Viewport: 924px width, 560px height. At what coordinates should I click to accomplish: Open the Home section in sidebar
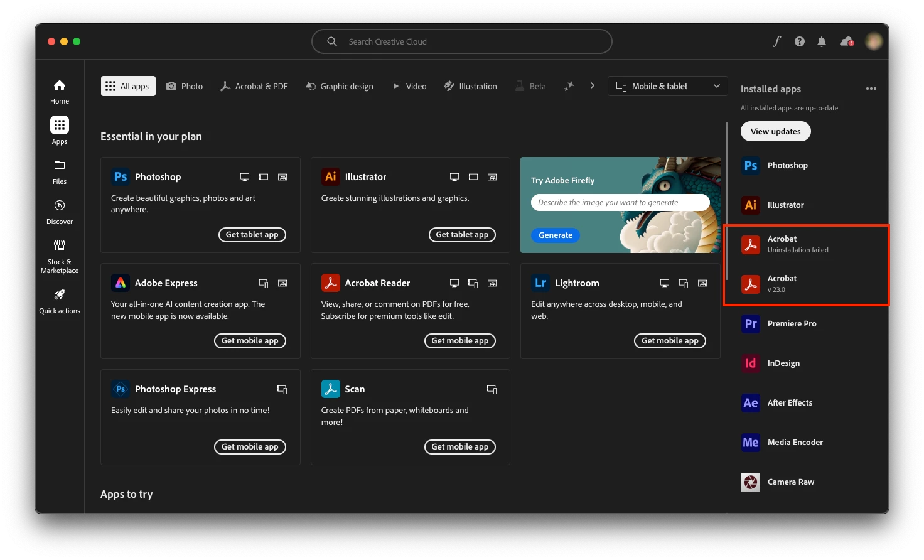pyautogui.click(x=60, y=92)
